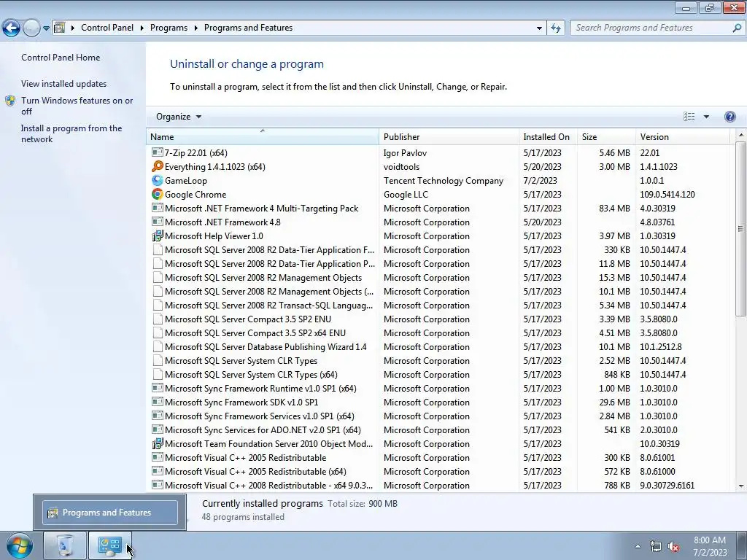The image size is (747, 560).
Task: Click the taskbar clock showing 8:00 AM
Action: click(709, 546)
